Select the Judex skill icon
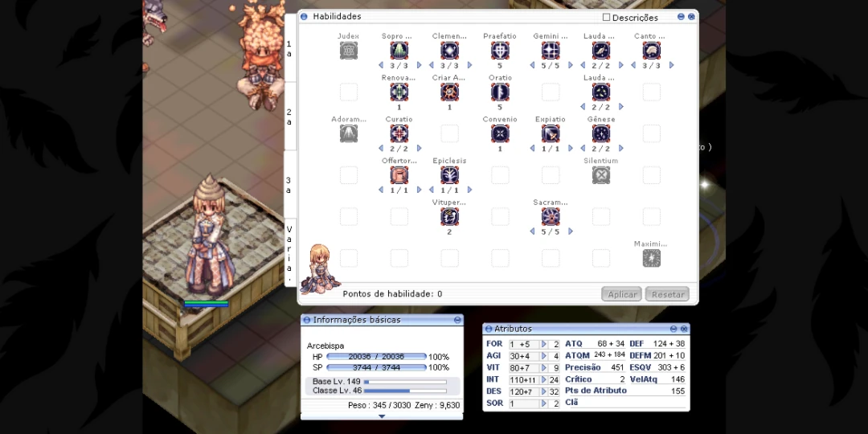This screenshot has height=434, width=868. click(x=349, y=51)
